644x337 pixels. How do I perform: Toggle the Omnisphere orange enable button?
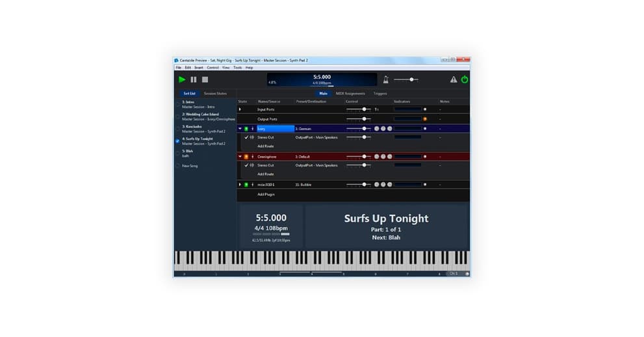click(x=246, y=157)
